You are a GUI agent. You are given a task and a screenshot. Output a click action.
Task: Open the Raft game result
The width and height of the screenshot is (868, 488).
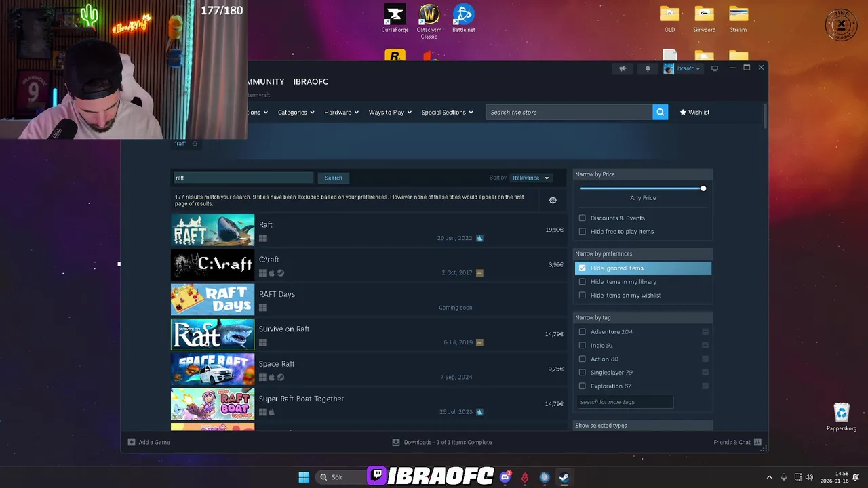tap(368, 230)
